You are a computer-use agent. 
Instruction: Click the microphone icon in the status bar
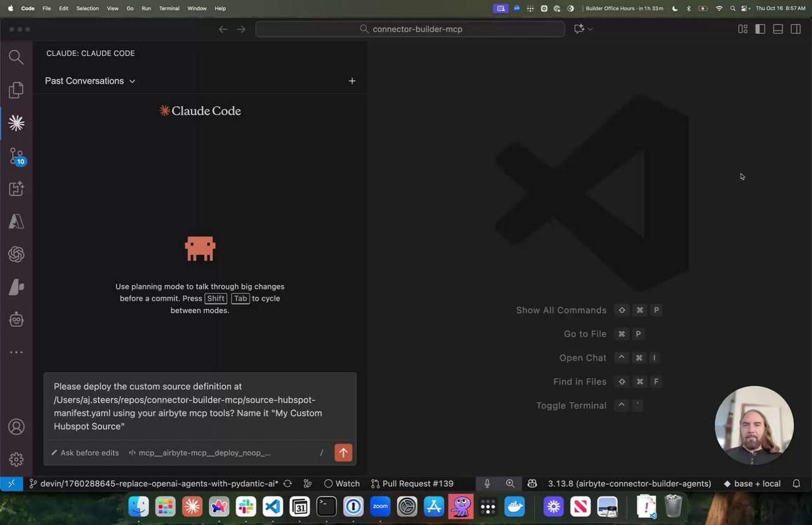click(487, 484)
